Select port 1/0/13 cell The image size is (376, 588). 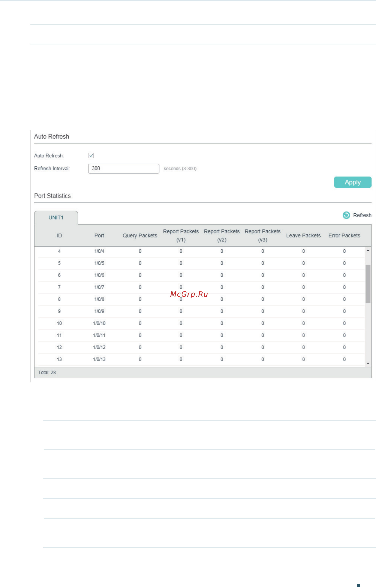(99, 359)
